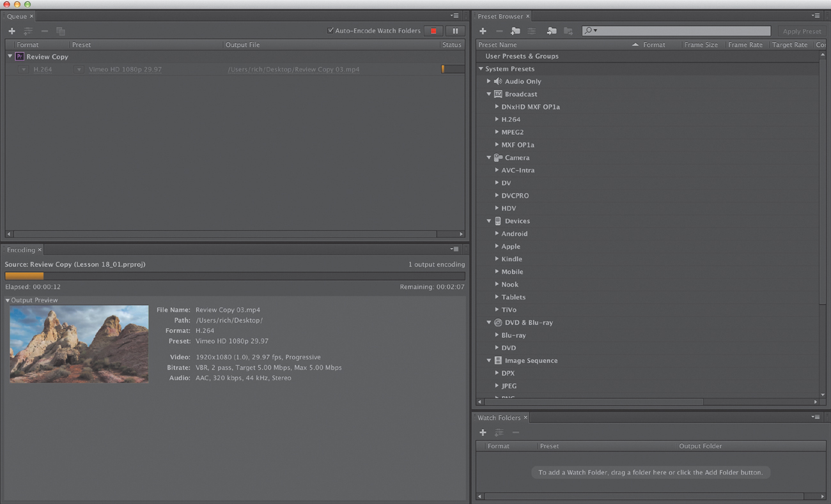Click the delete preset minus icon in Preset Browser
This screenshot has height=504, width=831.
click(x=499, y=31)
